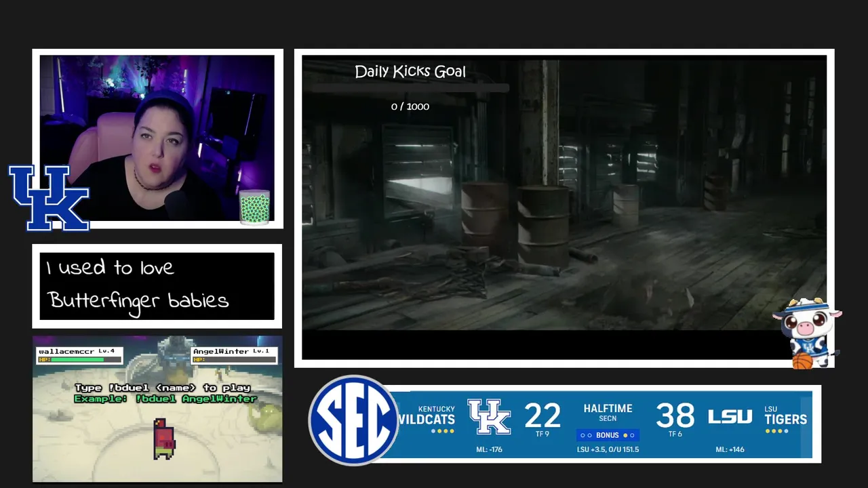Click AngelWinter's empty HP bar
The image size is (868, 488).
coord(233,360)
